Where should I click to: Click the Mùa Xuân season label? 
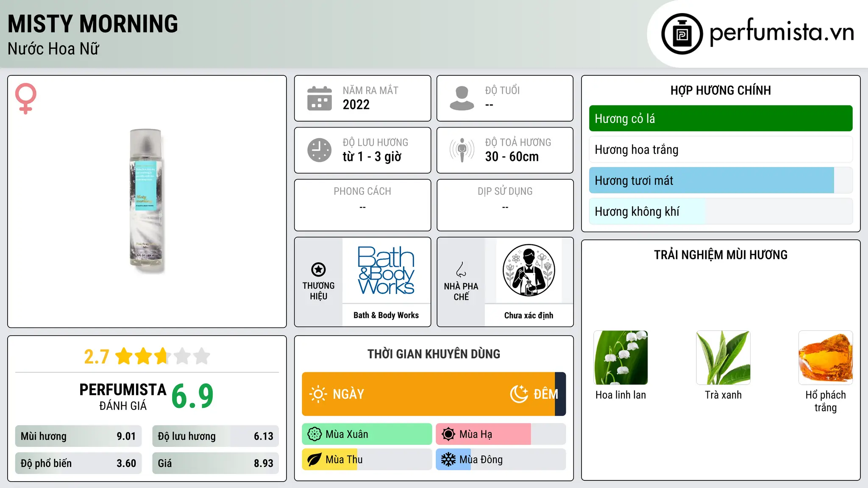(347, 434)
